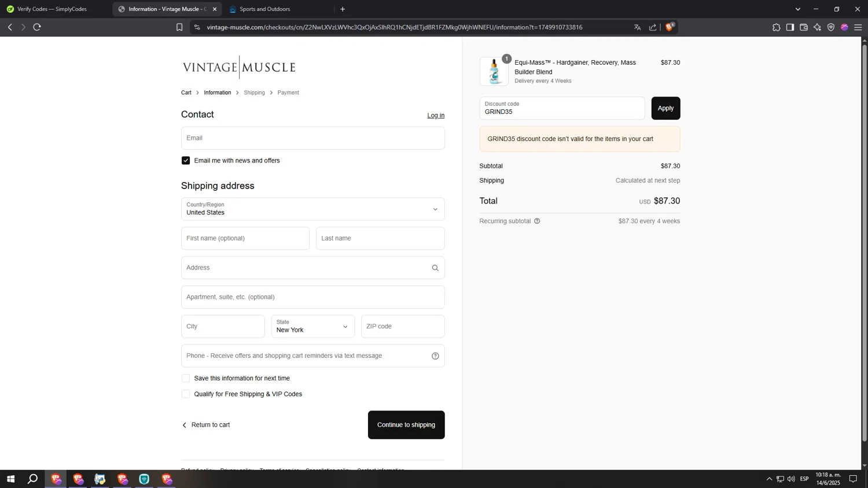
Task: Focus the Apartment, suite field
Action: point(313,297)
